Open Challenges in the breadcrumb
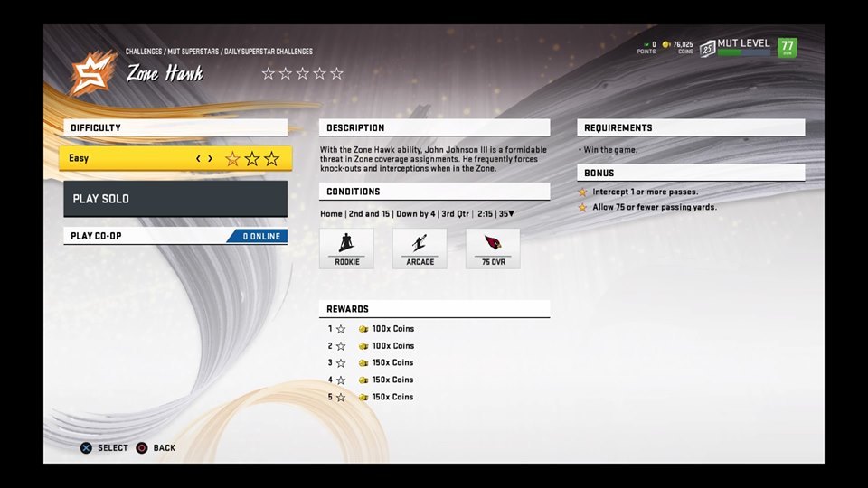868x488 pixels. [144, 52]
